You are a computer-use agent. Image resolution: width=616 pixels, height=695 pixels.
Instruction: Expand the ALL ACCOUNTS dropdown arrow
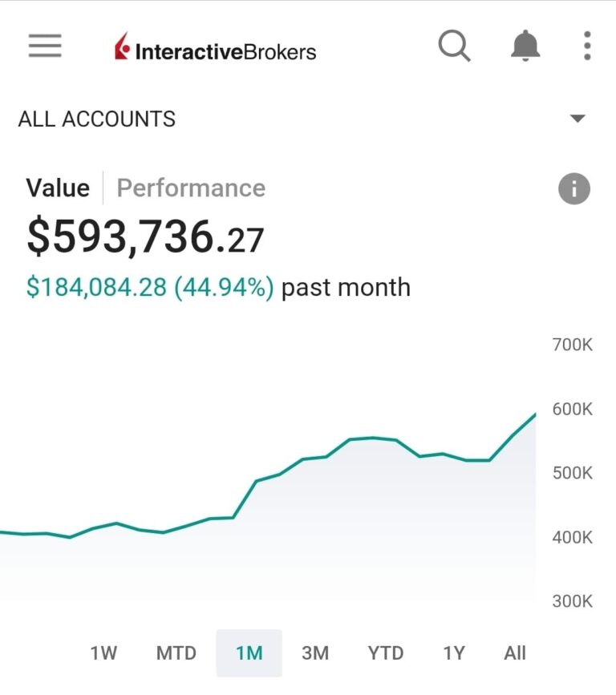pos(577,119)
